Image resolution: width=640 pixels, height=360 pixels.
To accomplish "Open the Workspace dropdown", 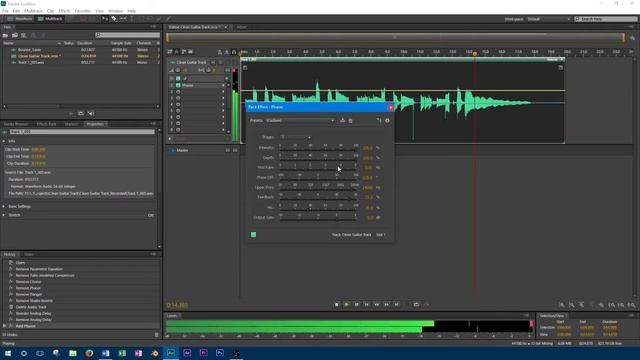I will (549, 19).
